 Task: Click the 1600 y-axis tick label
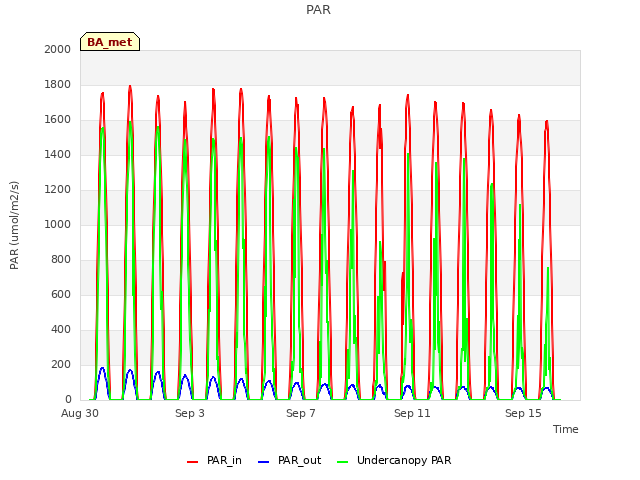pos(58,120)
